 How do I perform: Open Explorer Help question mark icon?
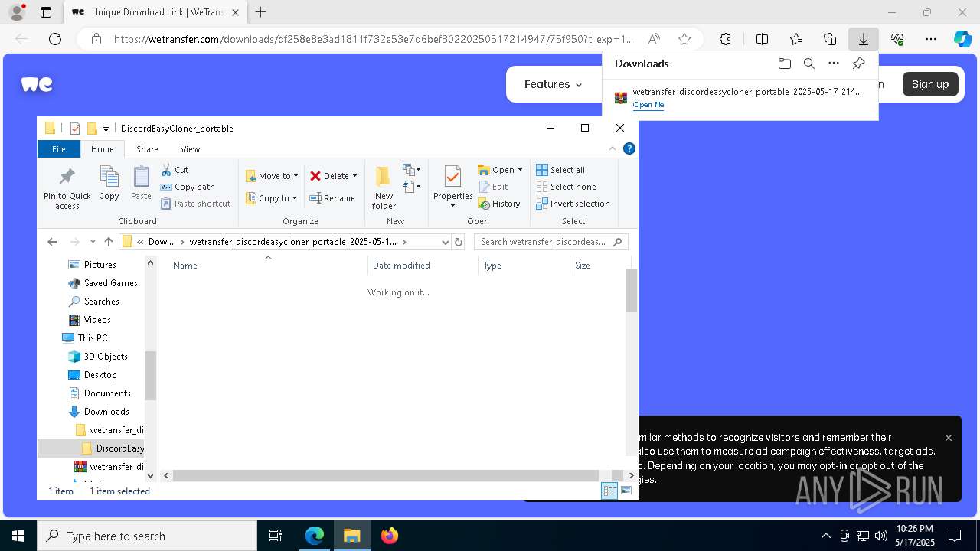(629, 149)
